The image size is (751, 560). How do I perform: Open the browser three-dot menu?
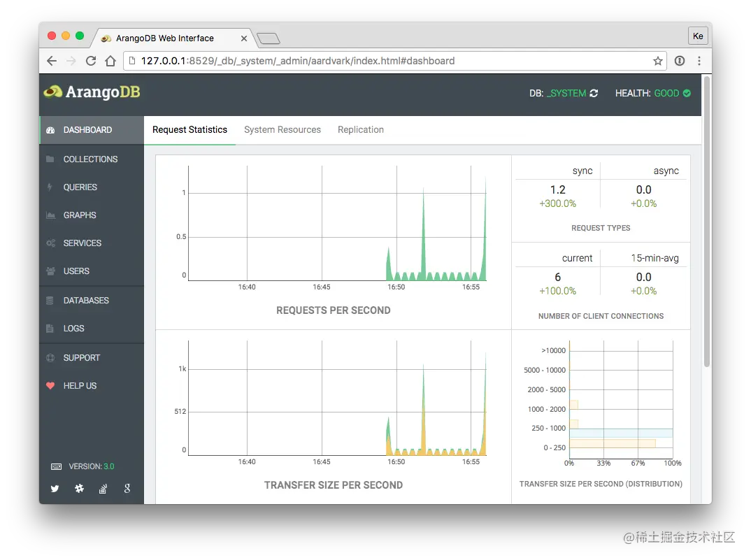[699, 61]
